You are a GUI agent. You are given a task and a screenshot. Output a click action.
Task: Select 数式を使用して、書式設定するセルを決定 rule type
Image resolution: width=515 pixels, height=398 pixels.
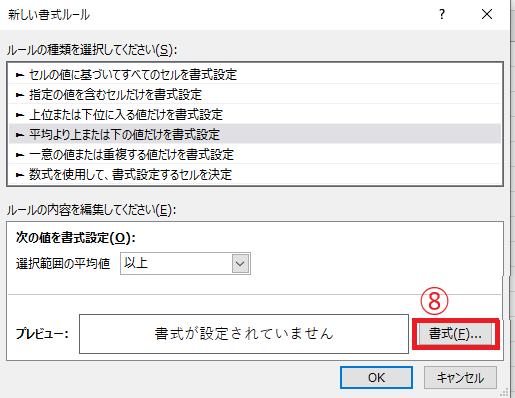click(x=255, y=174)
